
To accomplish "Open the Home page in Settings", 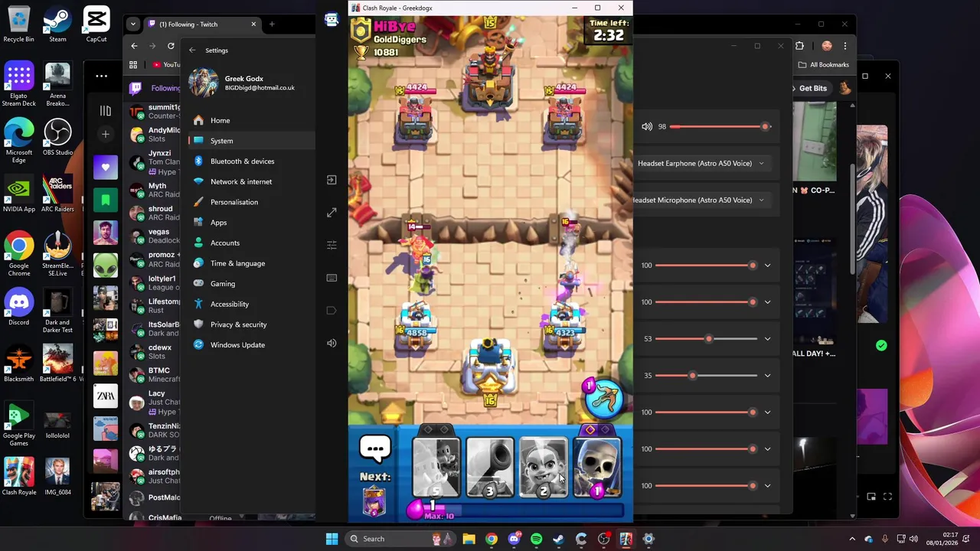I will coord(251,120).
